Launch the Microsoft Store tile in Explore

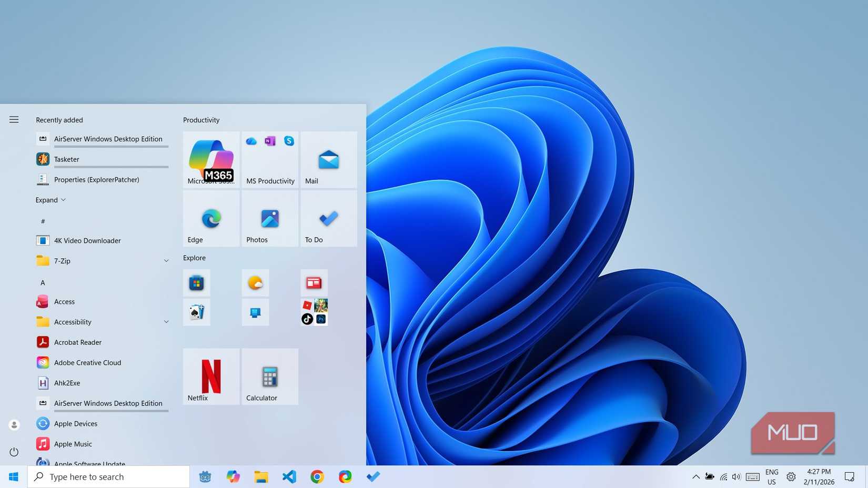tap(196, 282)
